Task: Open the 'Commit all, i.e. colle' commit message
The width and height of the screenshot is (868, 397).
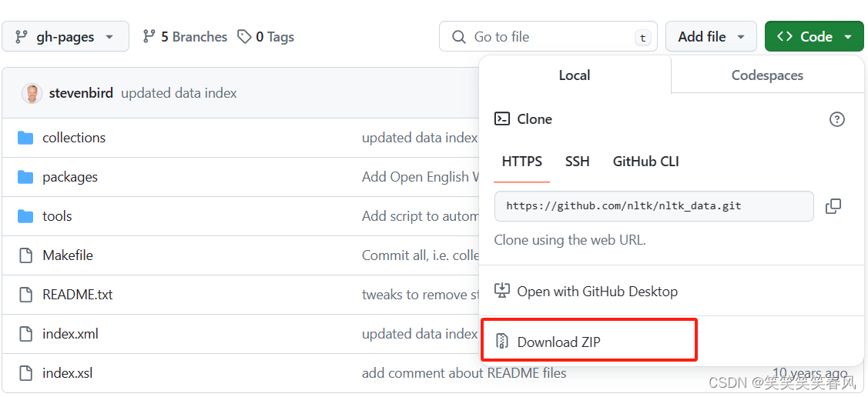Action: 421,255
